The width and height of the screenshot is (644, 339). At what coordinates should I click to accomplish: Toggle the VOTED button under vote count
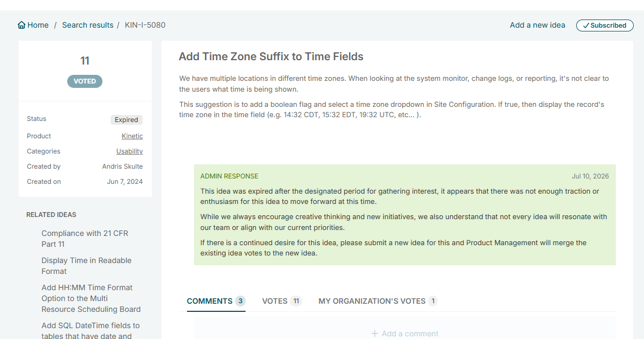[x=85, y=81]
